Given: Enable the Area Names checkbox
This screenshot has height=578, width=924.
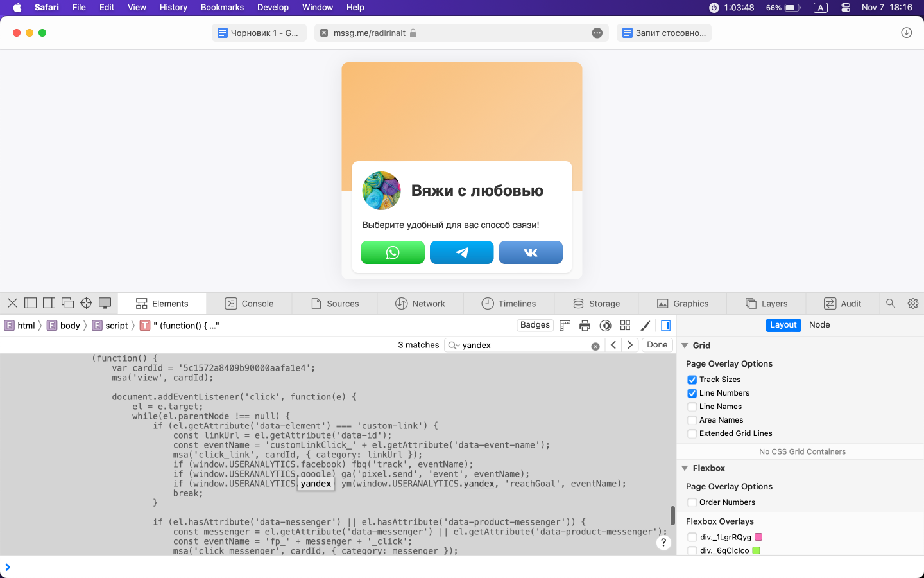Looking at the screenshot, I should [x=692, y=420].
